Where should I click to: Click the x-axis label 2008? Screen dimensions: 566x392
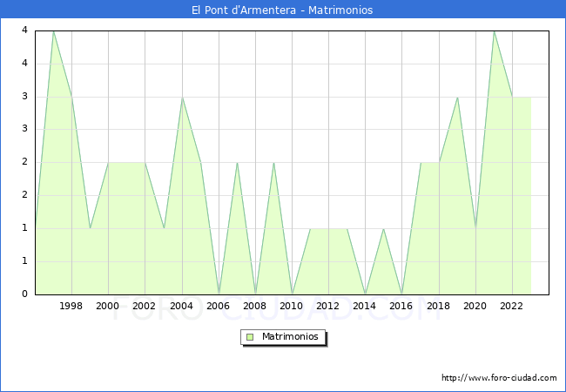(x=254, y=306)
